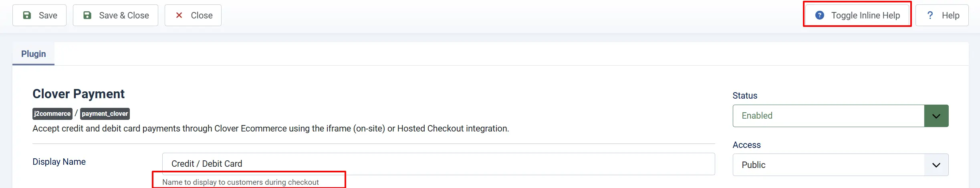Click the floppy disk icon on Save
The height and width of the screenshot is (188, 980).
27,15
